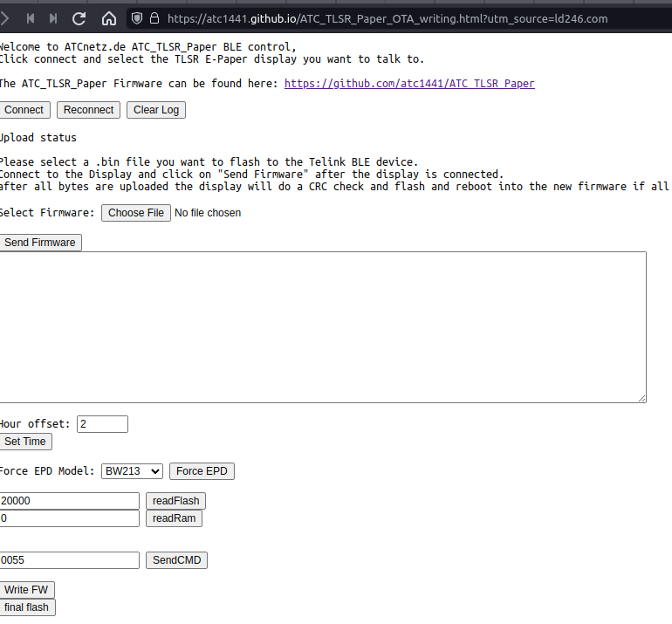Click the Connect button
The height and width of the screenshot is (624, 672).
click(24, 110)
